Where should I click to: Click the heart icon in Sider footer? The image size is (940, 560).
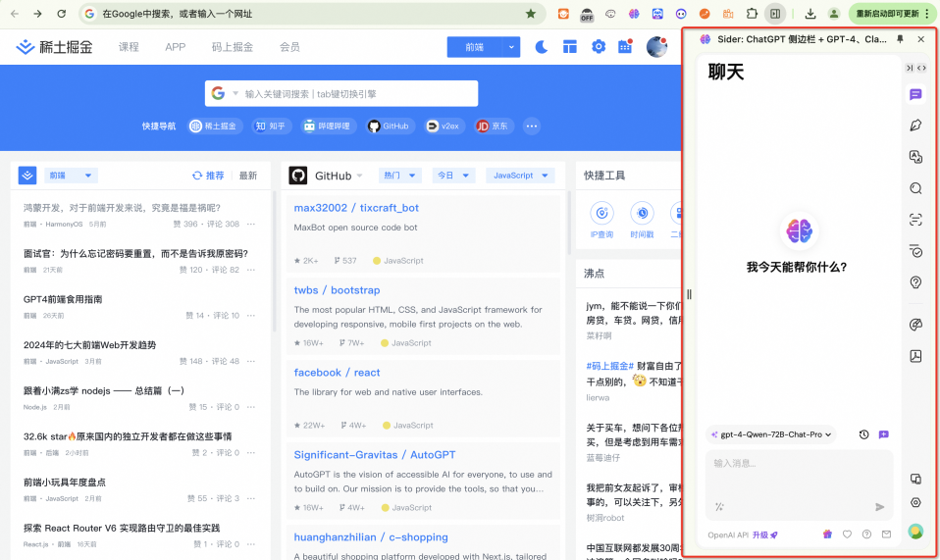tap(847, 535)
